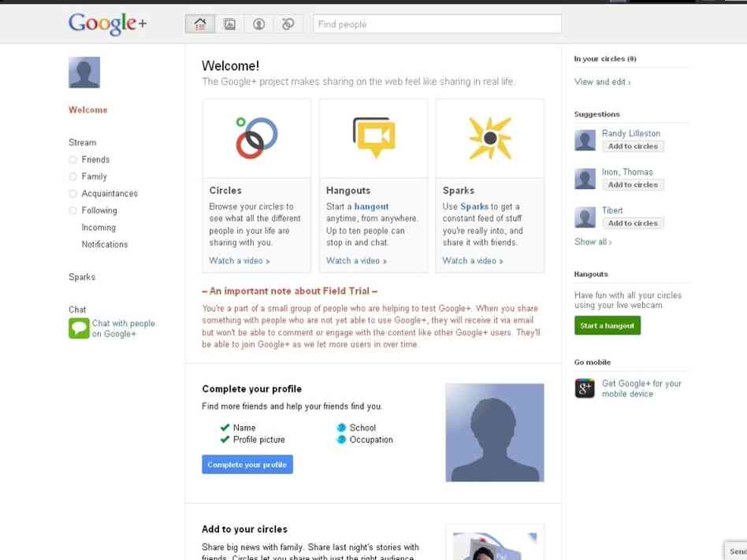Select the Family circle radio
Viewport: 747px width, 560px height.
point(73,176)
